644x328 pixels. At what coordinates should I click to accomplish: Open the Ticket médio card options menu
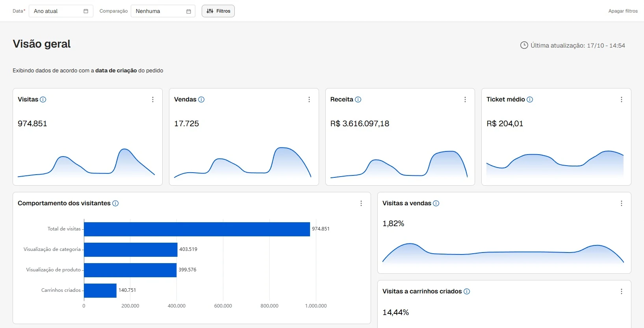pos(622,100)
